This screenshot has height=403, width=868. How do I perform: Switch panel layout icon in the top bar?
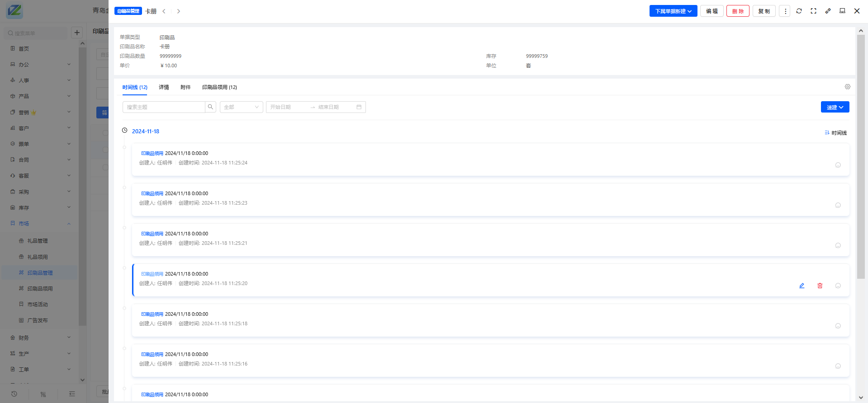(x=842, y=11)
